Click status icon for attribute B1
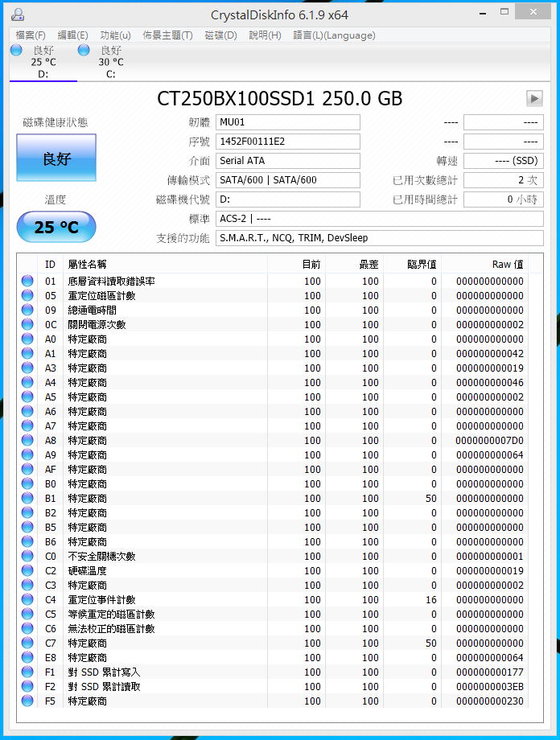 27,499
